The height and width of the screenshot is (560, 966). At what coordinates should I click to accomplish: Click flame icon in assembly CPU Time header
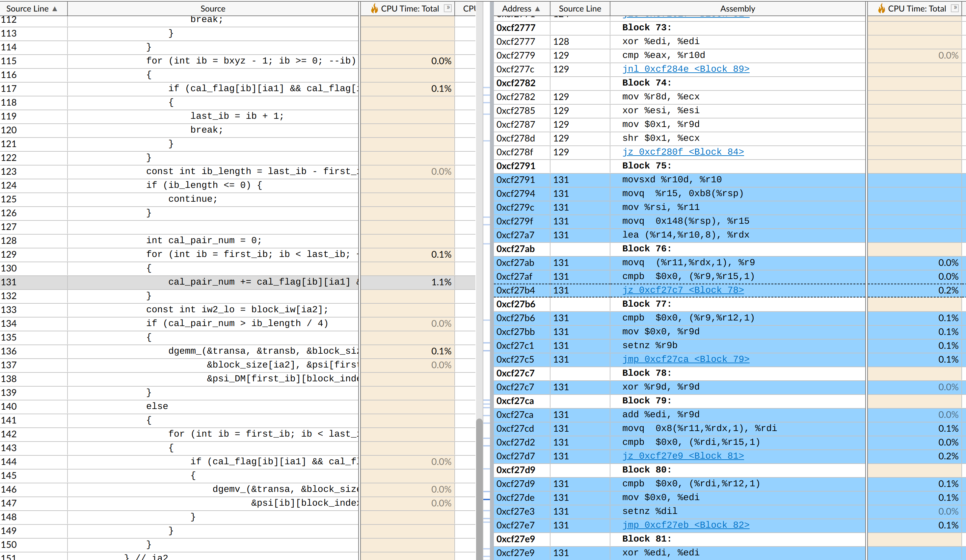coord(881,9)
